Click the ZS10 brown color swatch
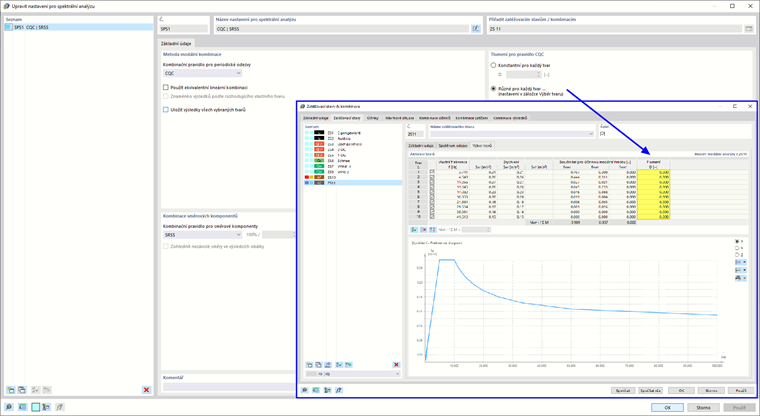Viewport: 760px width, 416px height. 319,177
